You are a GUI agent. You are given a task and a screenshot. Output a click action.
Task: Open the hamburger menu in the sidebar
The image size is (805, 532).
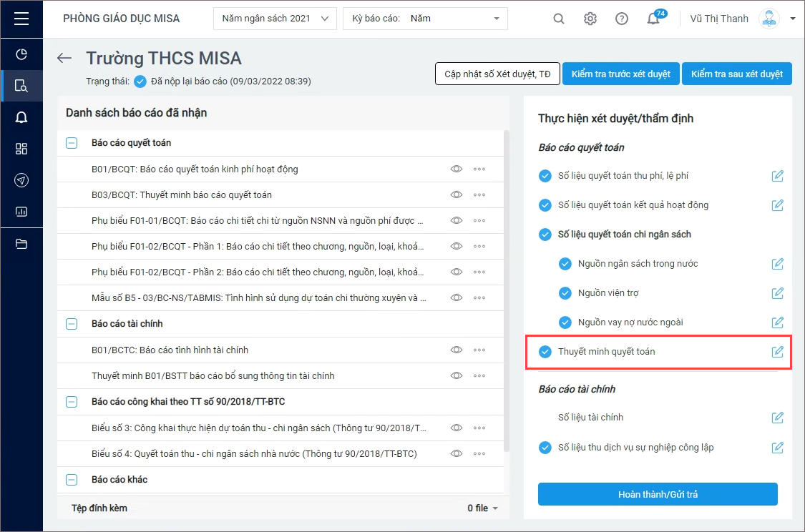(21, 19)
